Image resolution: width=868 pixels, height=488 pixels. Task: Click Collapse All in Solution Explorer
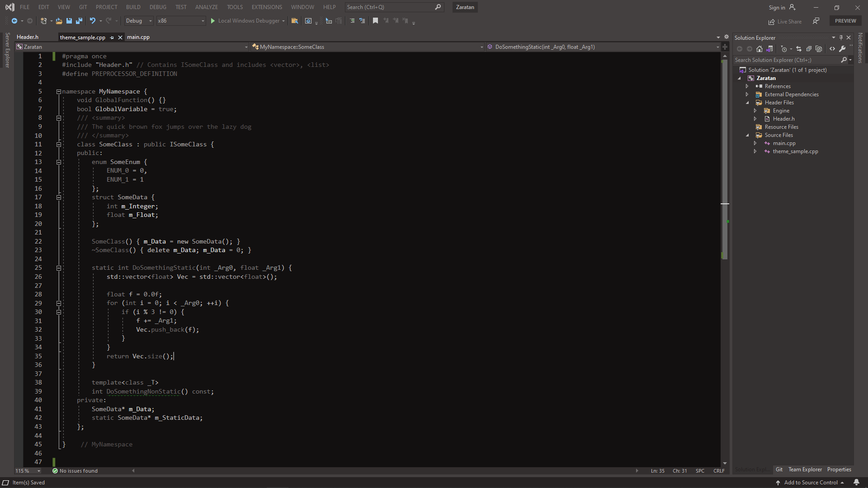[809, 49]
